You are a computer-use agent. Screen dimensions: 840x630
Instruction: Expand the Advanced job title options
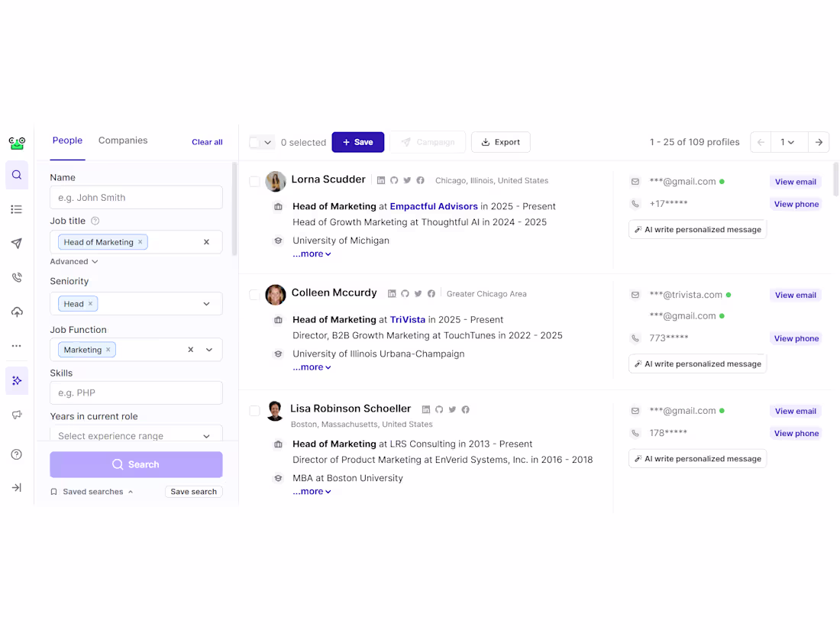coord(74,261)
